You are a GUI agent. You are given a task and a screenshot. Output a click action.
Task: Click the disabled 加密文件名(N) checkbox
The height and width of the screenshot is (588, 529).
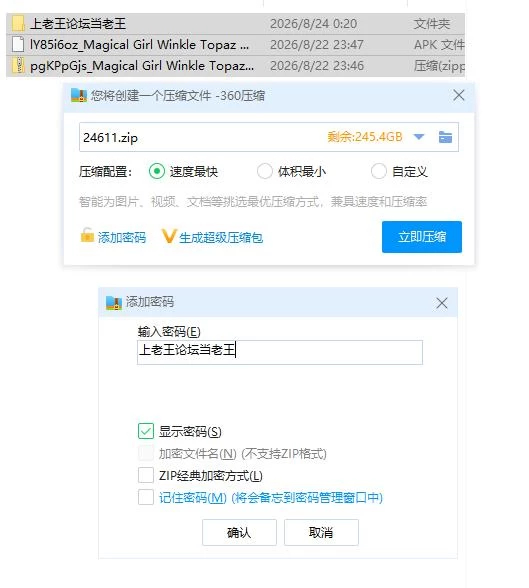coord(146,453)
